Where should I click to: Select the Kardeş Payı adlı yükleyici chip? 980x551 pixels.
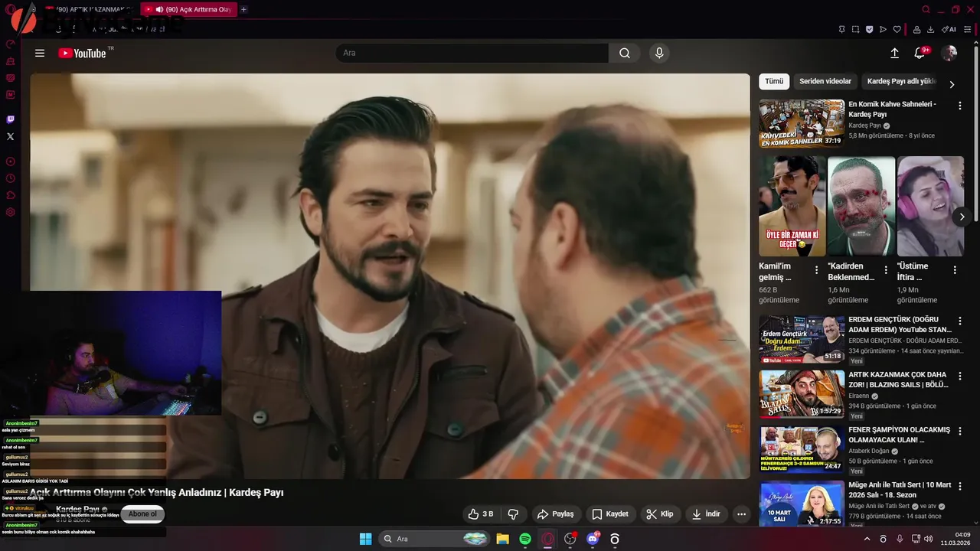tap(901, 81)
